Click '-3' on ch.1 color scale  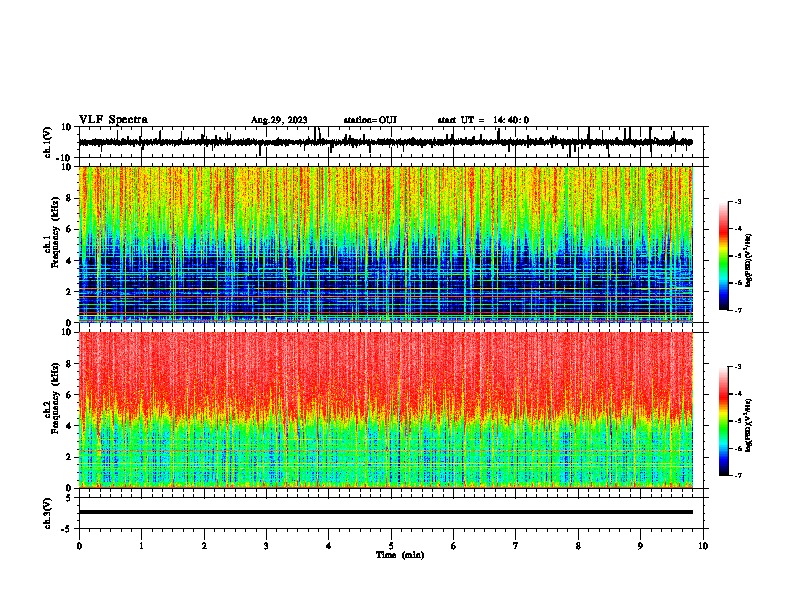(737, 201)
